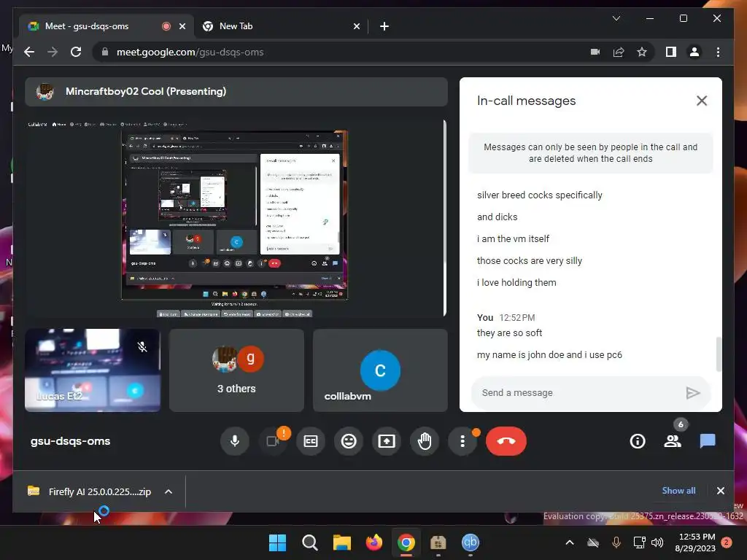The height and width of the screenshot is (560, 747).
Task: Open the Firefly AI zip download
Action: [90, 491]
